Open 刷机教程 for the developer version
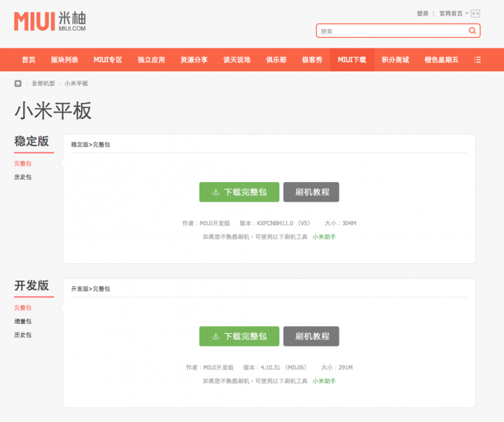The width and height of the screenshot is (504, 422). (x=311, y=336)
